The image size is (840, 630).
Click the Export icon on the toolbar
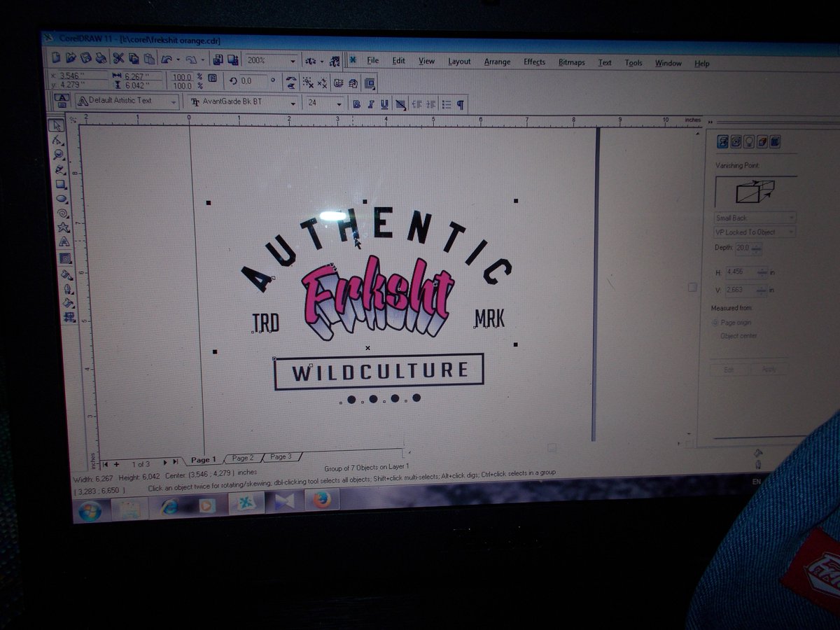click(233, 58)
